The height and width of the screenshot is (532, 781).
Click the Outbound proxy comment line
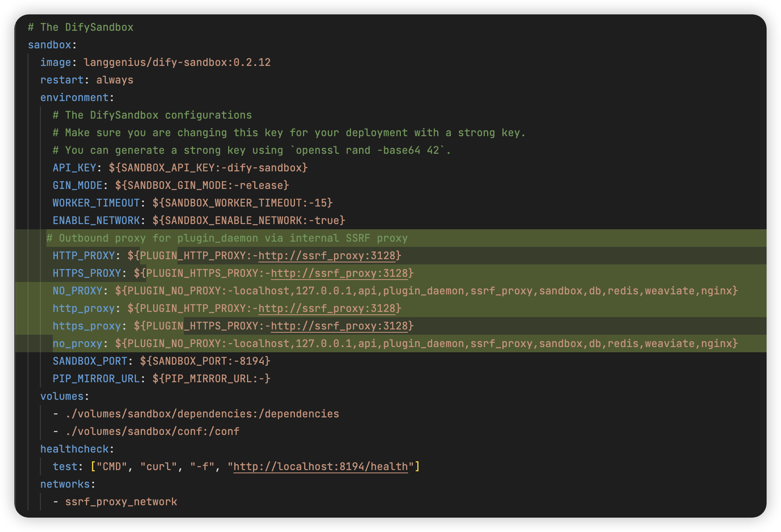tap(227, 238)
